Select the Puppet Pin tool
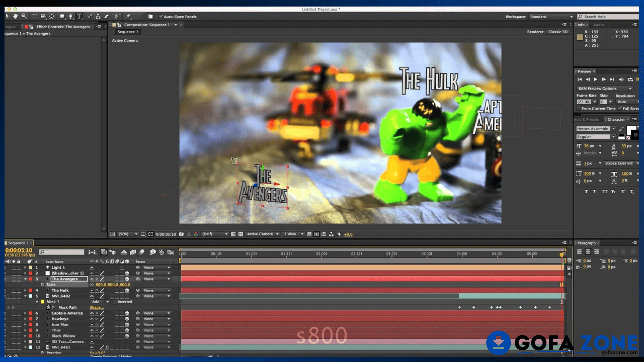Screen dimensions: 644x362 point(128,16)
